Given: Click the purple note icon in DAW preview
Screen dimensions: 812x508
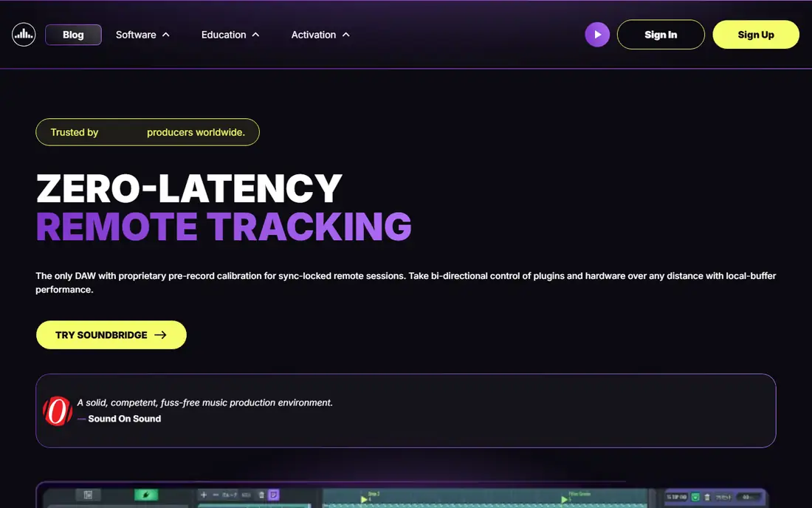Looking at the screenshot, I should coord(273,495).
